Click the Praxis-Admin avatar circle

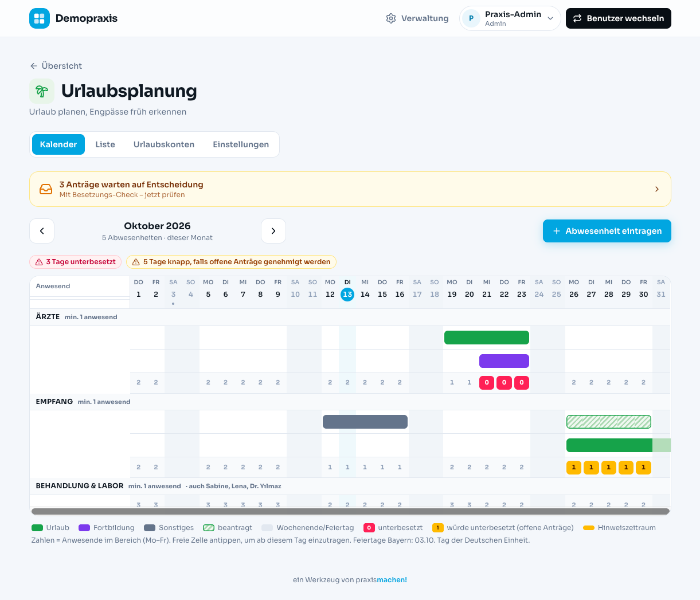(471, 18)
